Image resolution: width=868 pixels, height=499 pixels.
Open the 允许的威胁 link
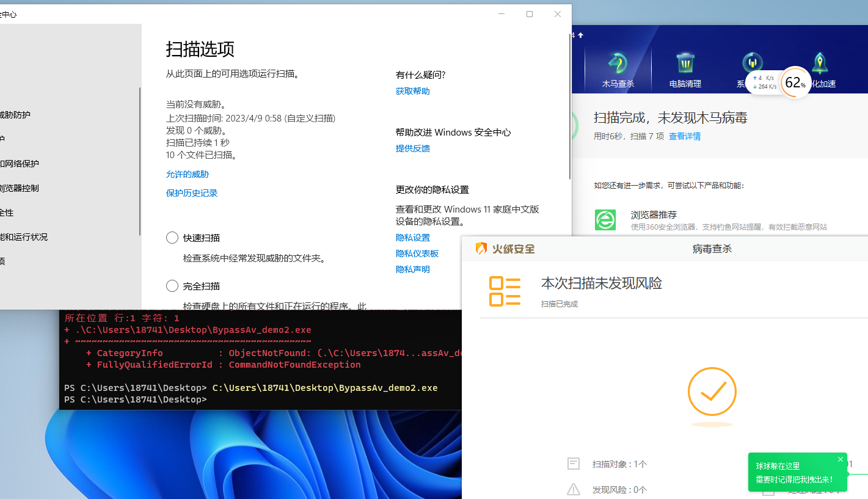(x=188, y=174)
